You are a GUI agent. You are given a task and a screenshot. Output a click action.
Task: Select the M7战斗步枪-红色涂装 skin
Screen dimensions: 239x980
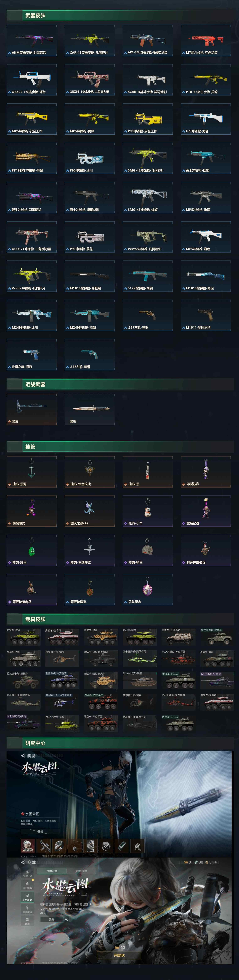[206, 41]
